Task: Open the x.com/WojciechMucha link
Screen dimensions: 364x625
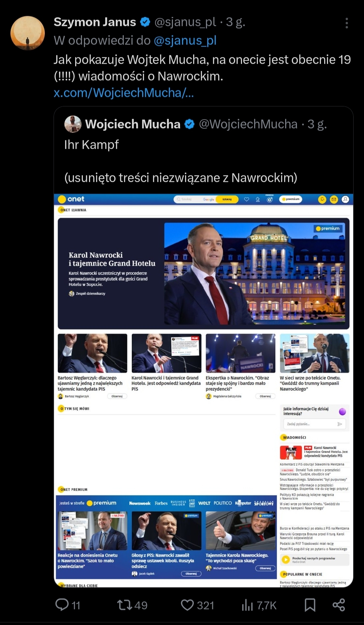Action: [124, 92]
